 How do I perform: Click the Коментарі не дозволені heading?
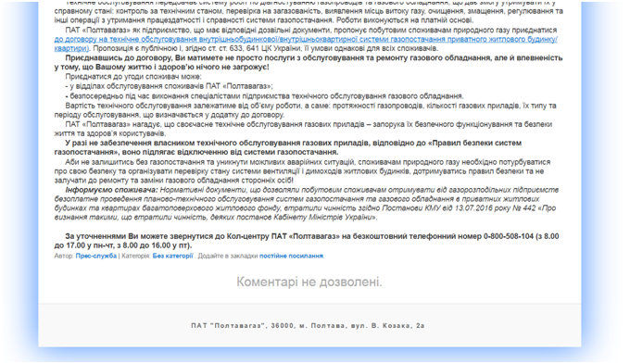(x=309, y=282)
